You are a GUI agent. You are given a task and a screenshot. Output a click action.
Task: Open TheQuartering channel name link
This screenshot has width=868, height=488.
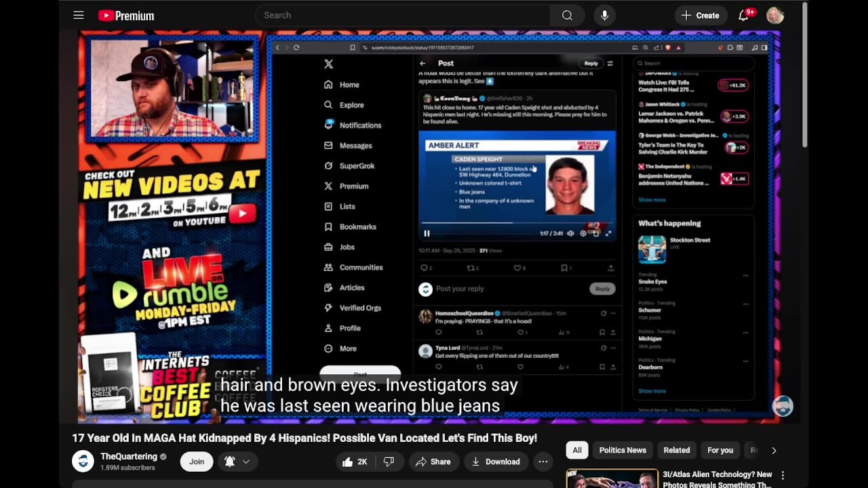(x=129, y=457)
